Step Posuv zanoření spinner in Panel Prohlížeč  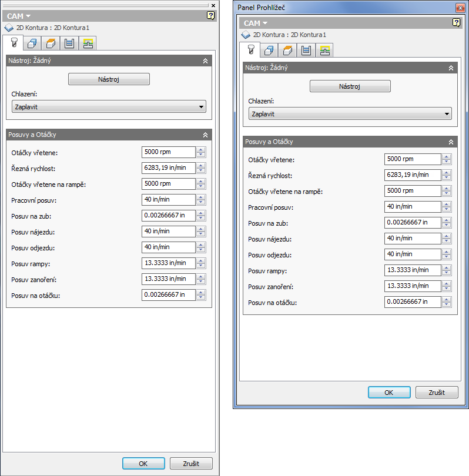click(x=446, y=286)
